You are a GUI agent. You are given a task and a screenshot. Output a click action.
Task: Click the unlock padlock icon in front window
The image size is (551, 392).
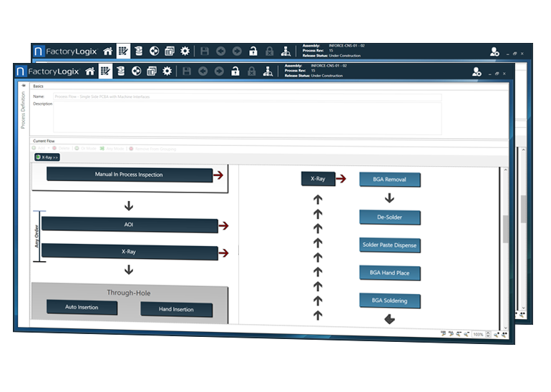coord(235,71)
